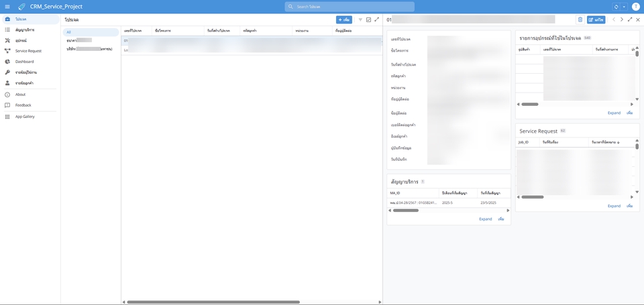Delete record with the trash icon
Viewport: 644px width, 305px height.
580,19
